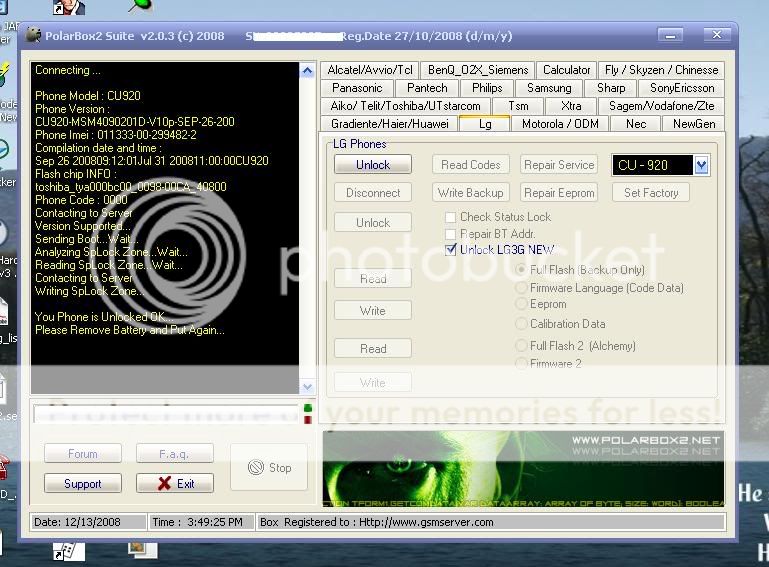Enable Check Status Lock checkbox
769x567 pixels.
[450, 217]
